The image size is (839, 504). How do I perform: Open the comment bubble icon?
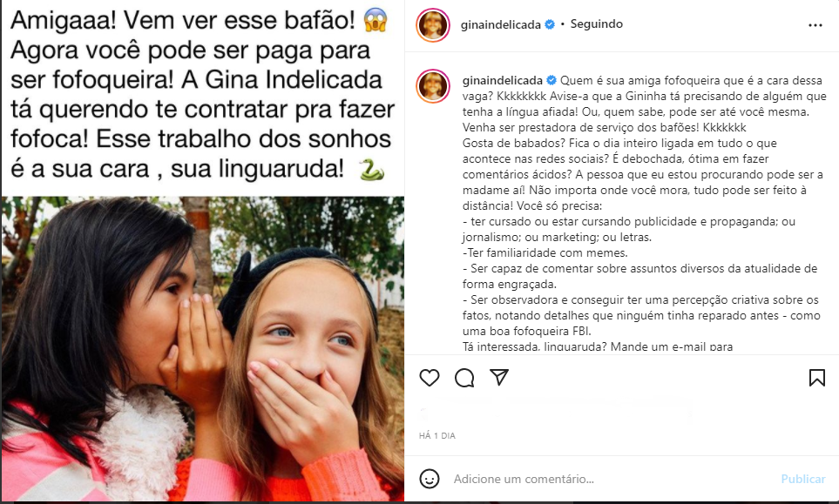464,378
